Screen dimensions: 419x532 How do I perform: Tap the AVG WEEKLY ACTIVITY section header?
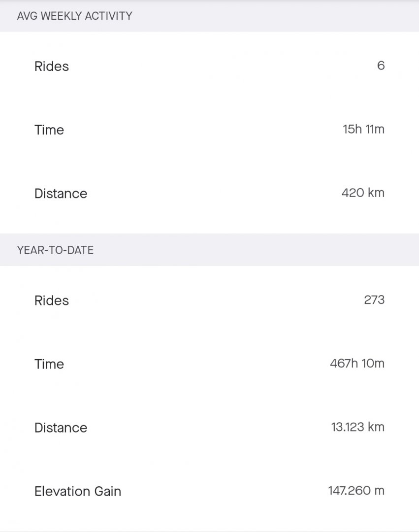pos(74,16)
